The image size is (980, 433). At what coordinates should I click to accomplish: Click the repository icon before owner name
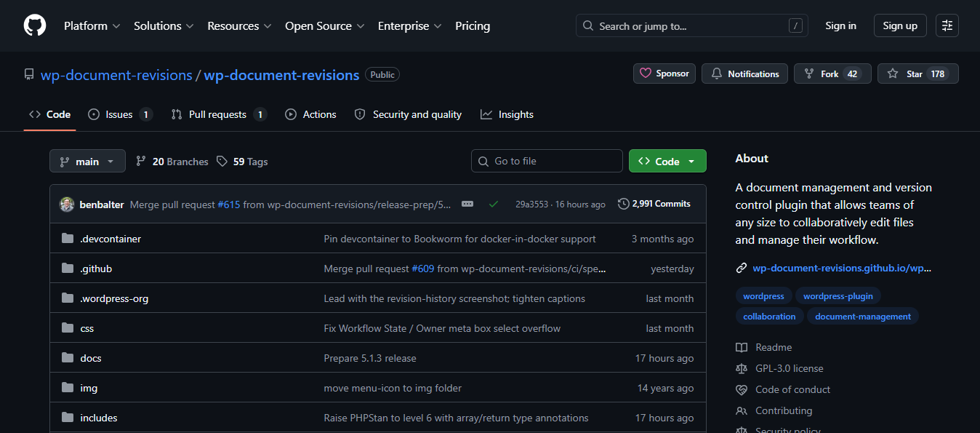(29, 75)
